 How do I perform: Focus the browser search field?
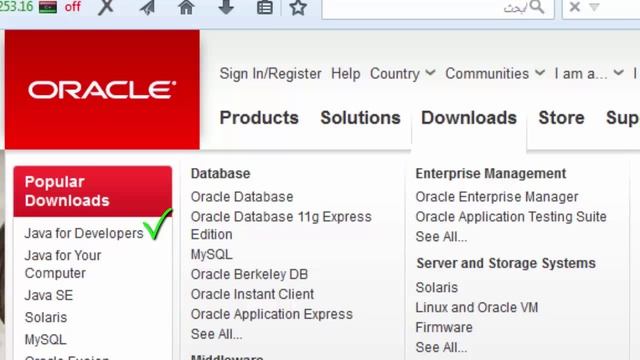point(438,8)
